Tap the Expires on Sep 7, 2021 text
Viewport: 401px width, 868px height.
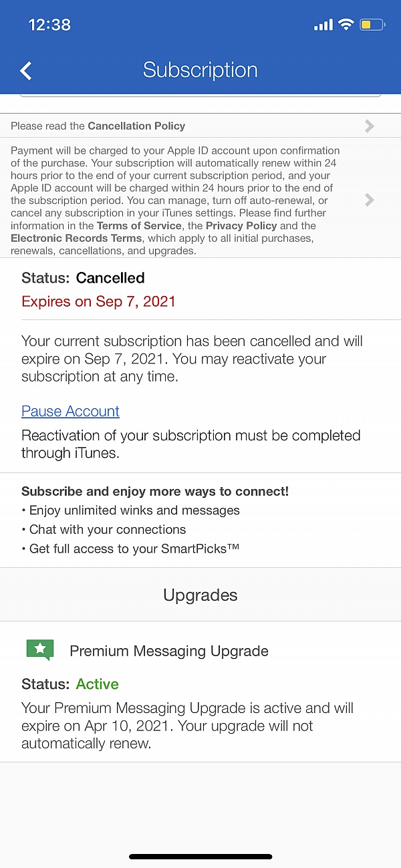click(x=98, y=301)
